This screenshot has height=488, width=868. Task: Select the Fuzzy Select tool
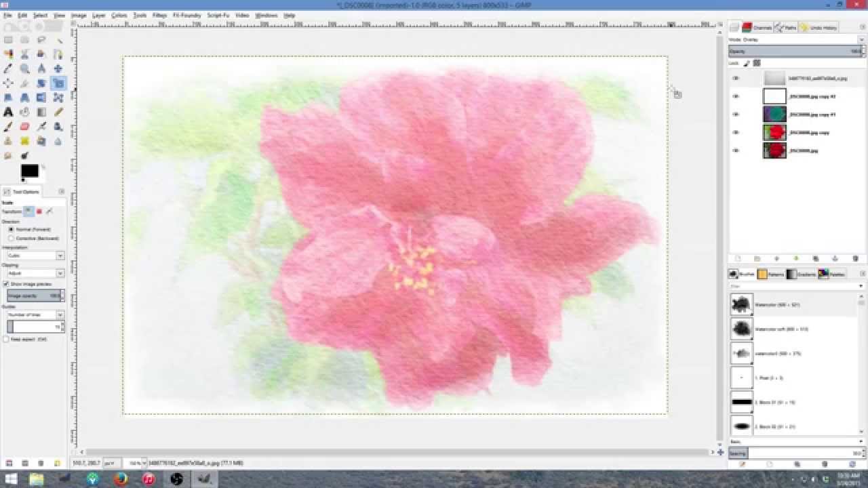pyautogui.click(x=58, y=39)
